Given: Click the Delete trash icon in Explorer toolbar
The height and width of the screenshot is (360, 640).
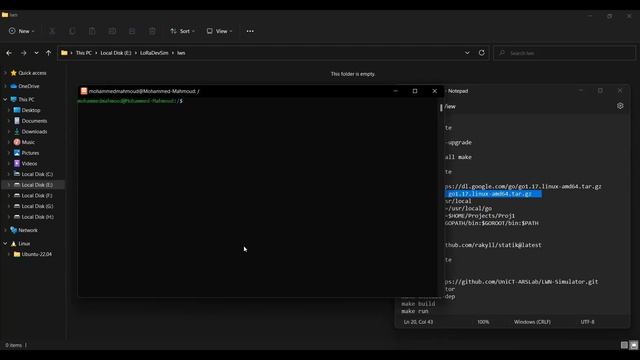Looking at the screenshot, I should pyautogui.click(x=152, y=31).
